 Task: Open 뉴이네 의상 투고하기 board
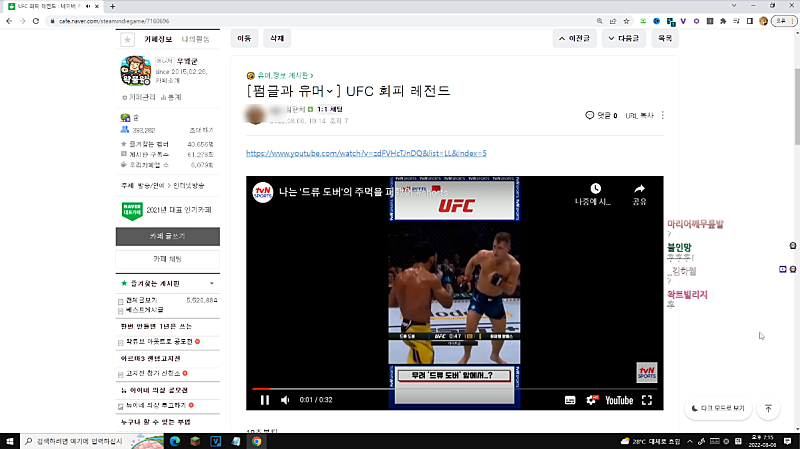click(156, 405)
